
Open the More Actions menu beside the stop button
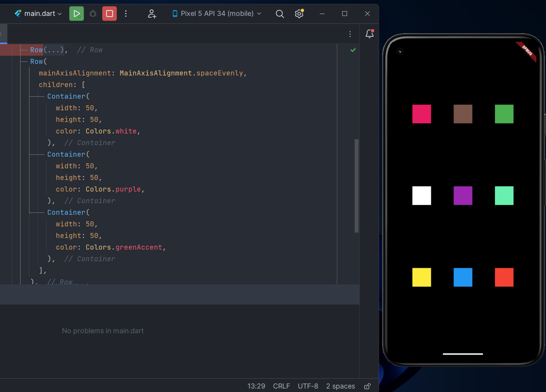pyautogui.click(x=126, y=14)
